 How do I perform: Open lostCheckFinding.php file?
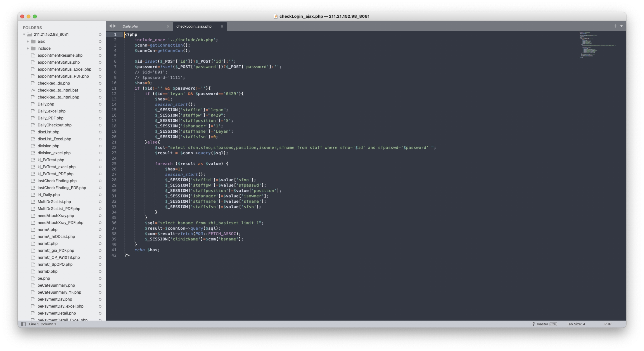(57, 181)
